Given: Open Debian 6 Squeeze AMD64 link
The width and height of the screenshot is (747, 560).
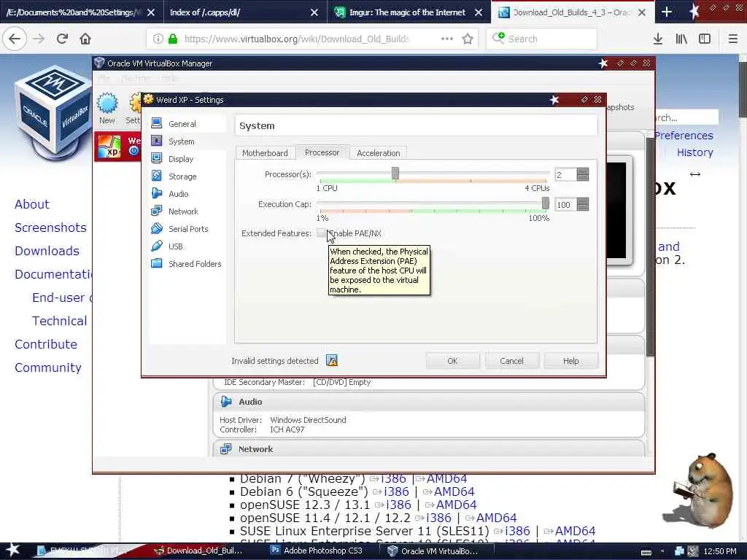Looking at the screenshot, I should pos(454,491).
